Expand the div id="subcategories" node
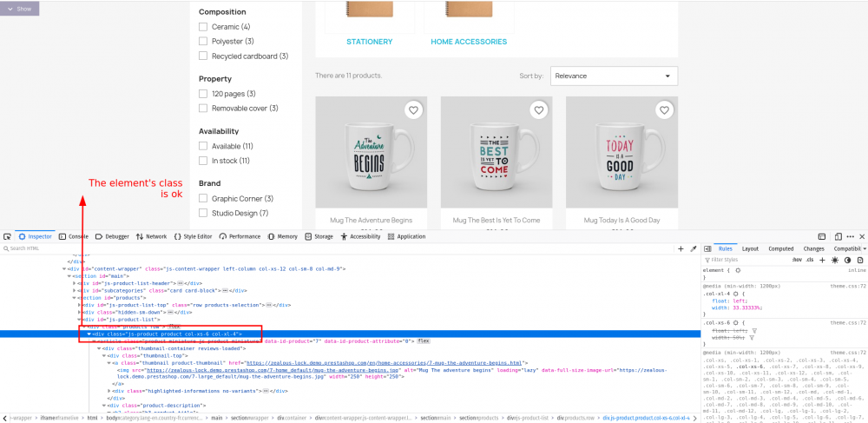Screen dimensions: 868x423 point(75,290)
